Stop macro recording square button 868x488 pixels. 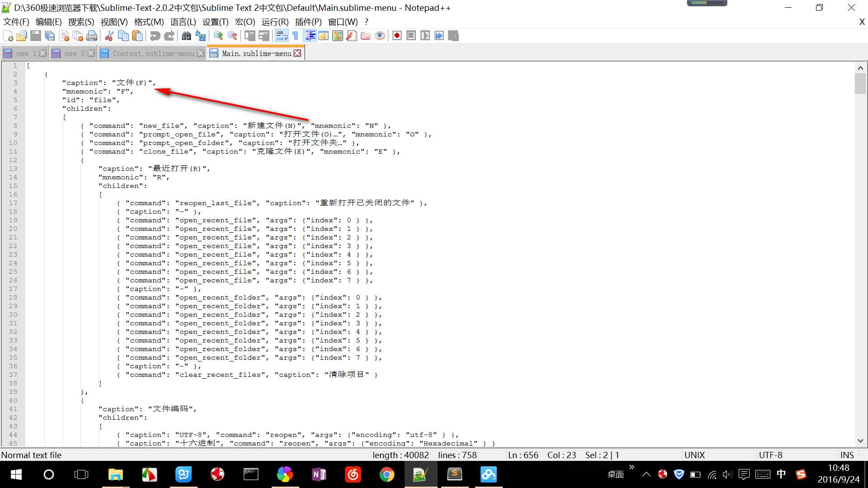point(411,36)
